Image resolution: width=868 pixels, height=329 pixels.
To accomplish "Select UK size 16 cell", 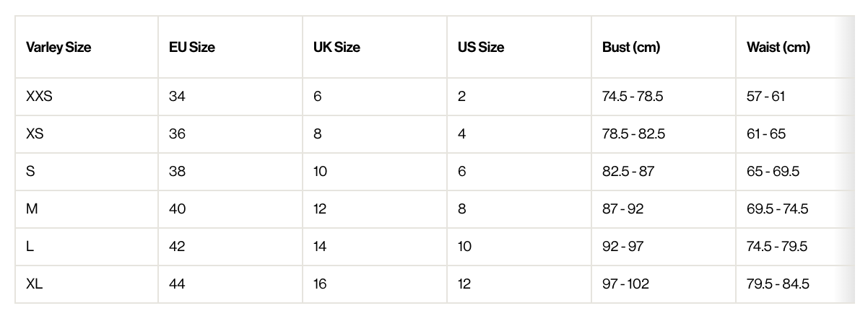I will (x=320, y=284).
